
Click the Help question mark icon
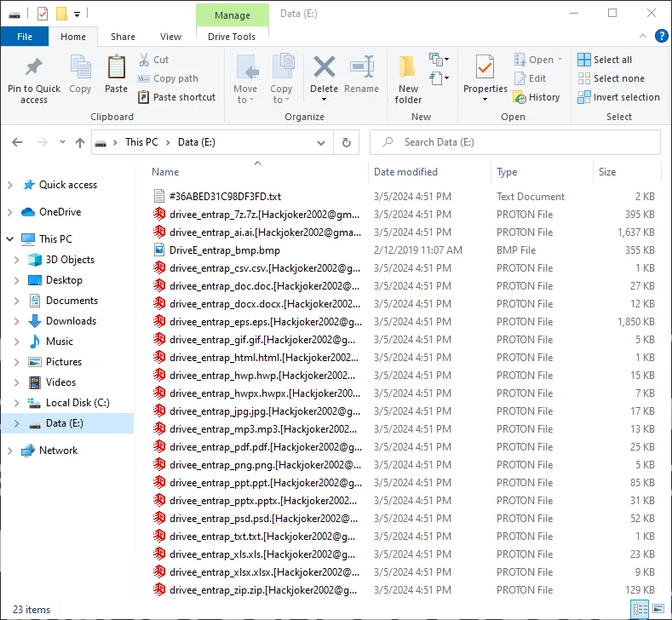pyautogui.click(x=661, y=36)
